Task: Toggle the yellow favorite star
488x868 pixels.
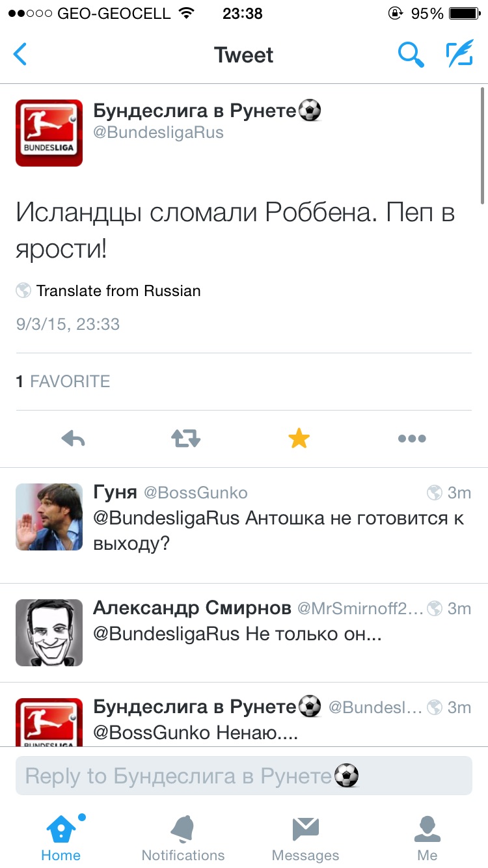Action: tap(299, 439)
